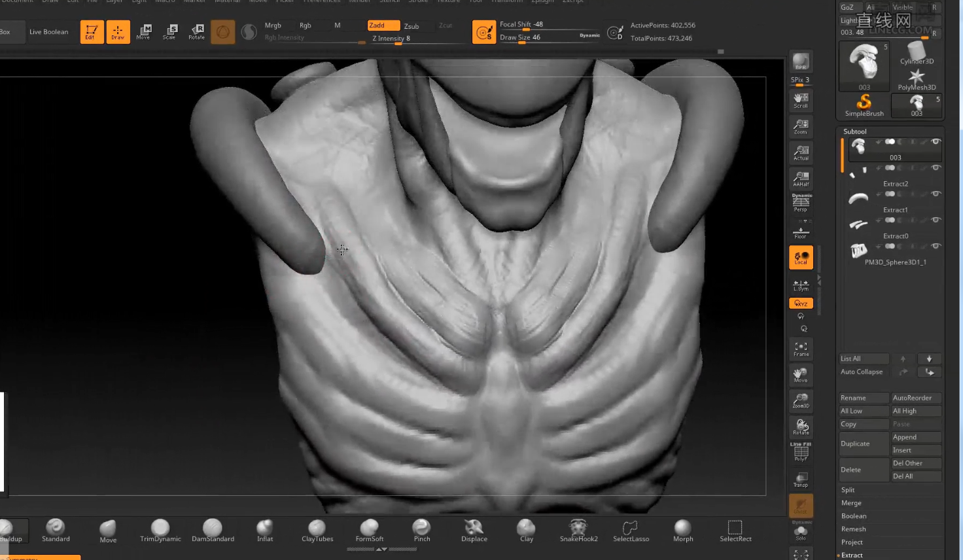Activate Draw mode button
963x560 pixels.
coord(118,31)
